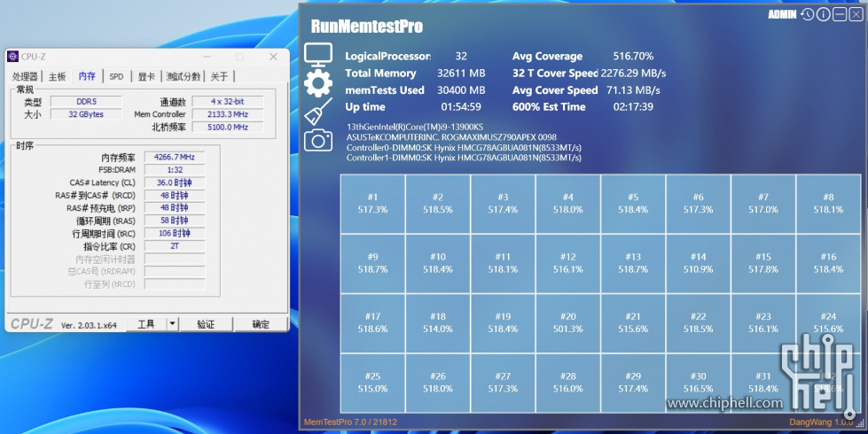Screen dimensions: 868x434
Task: Select memtest tile #14 at 510.9%
Action: [698, 263]
